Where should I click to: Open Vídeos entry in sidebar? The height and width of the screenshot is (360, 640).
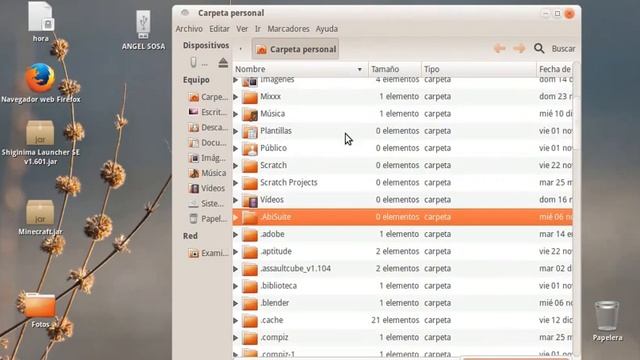(x=207, y=188)
